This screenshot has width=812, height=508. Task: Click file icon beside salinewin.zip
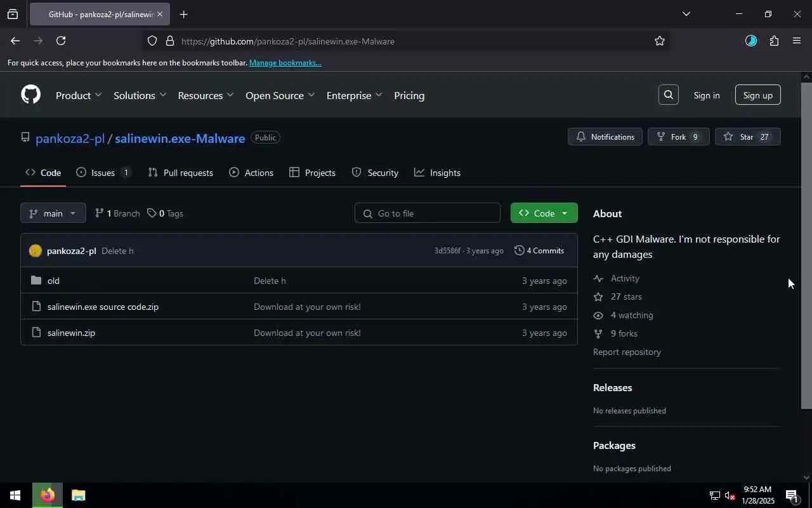tap(36, 333)
